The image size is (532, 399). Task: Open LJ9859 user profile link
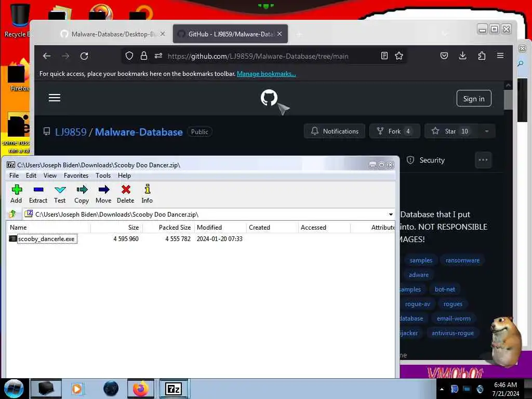[71, 132]
